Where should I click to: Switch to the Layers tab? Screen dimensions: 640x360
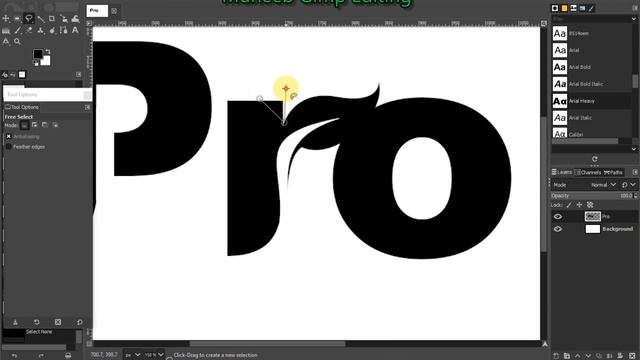click(562, 172)
